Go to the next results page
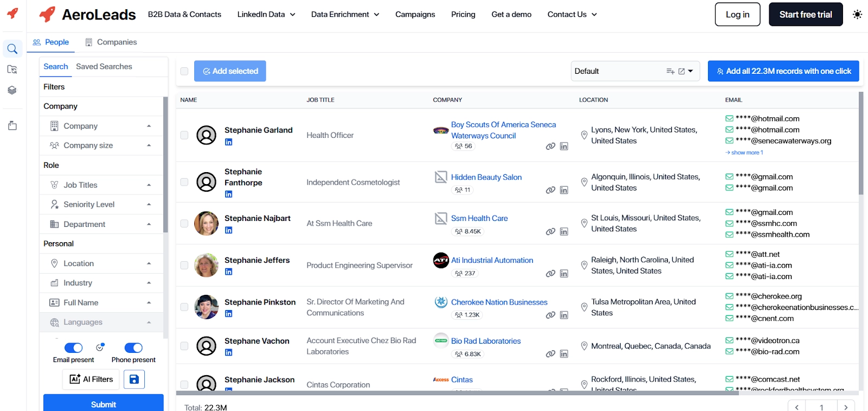The height and width of the screenshot is (411, 868). (846, 407)
